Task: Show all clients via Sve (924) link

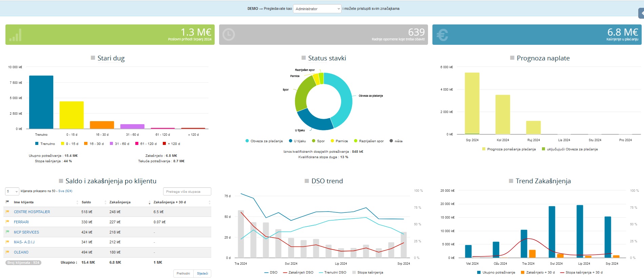Action: tap(65, 191)
